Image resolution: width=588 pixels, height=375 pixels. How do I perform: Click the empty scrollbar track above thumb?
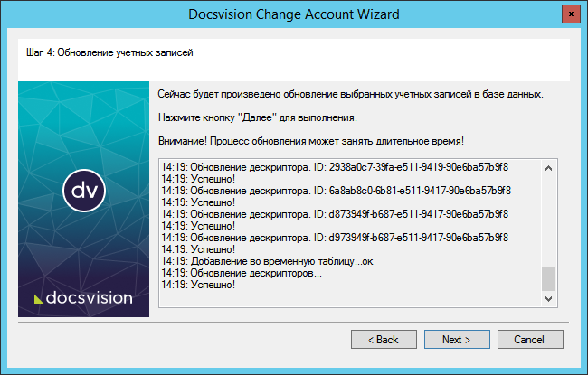tap(548, 217)
